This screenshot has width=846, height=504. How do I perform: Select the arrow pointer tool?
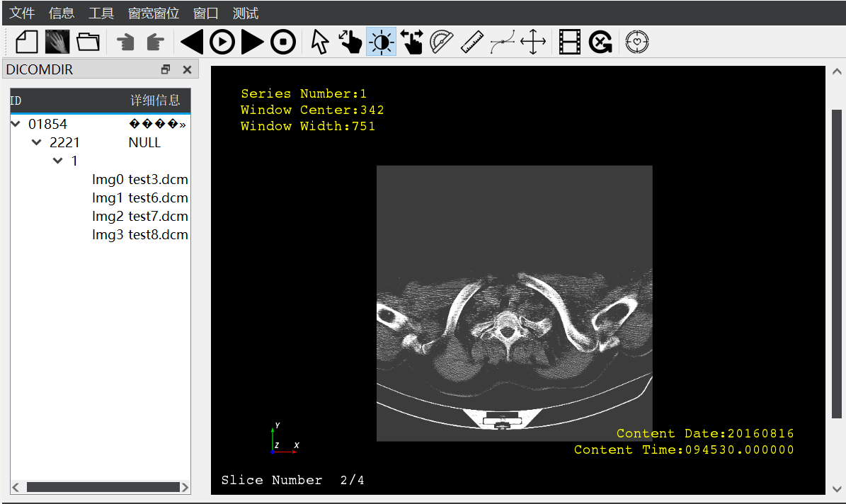tap(319, 42)
